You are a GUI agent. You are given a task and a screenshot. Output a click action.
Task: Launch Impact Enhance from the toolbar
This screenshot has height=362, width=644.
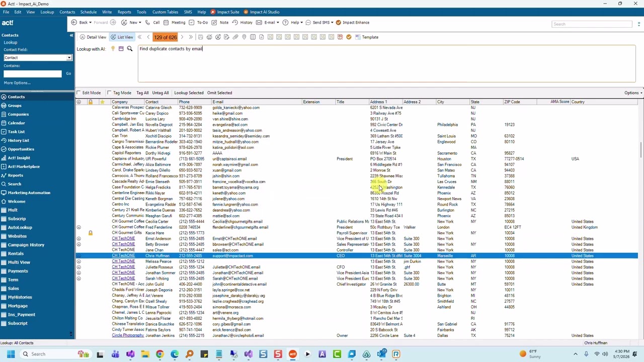point(352,23)
